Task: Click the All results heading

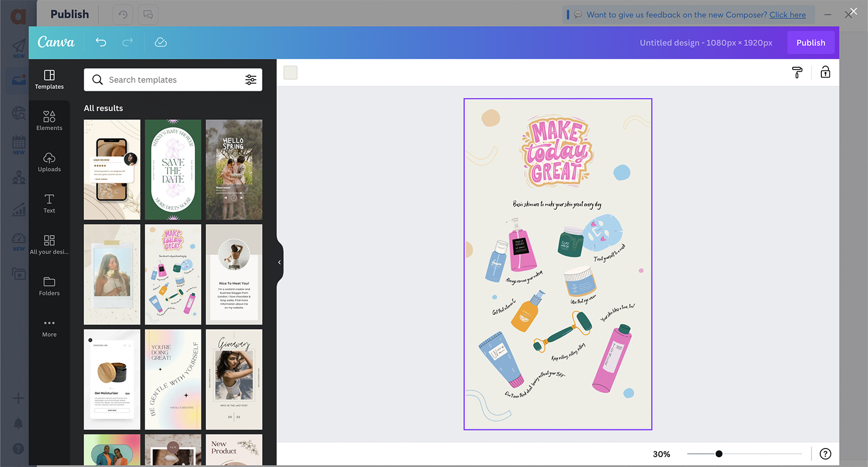Action: (x=103, y=108)
